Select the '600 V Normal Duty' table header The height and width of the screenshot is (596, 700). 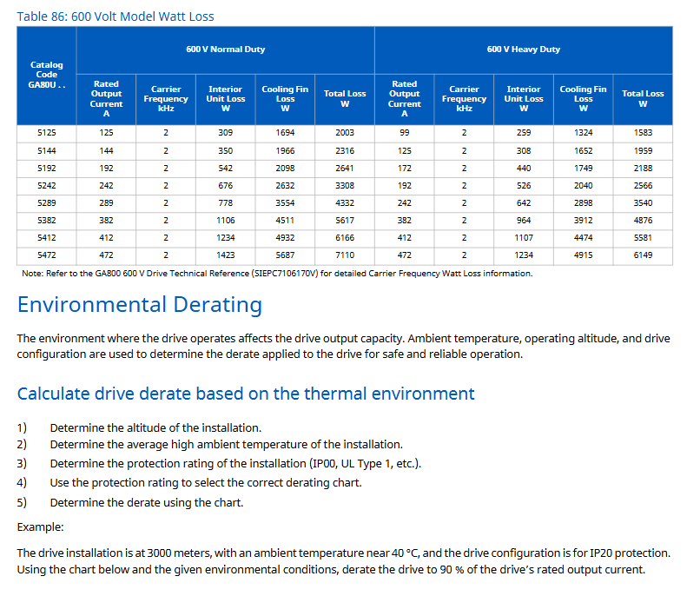pyautogui.click(x=225, y=50)
